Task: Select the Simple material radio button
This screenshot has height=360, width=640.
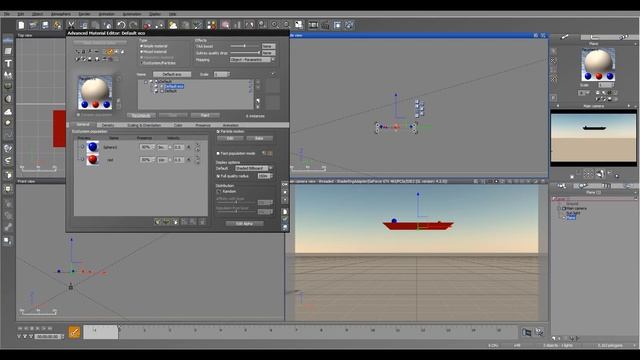Action: [142, 47]
